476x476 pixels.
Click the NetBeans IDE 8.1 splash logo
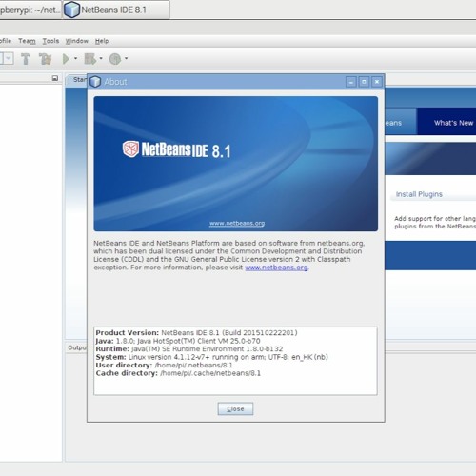176,149
